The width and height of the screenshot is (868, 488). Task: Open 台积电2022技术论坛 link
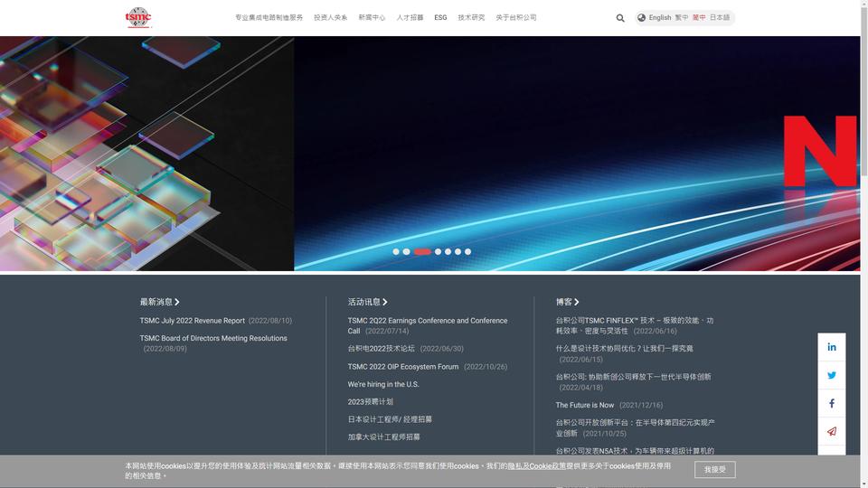pyautogui.click(x=381, y=349)
